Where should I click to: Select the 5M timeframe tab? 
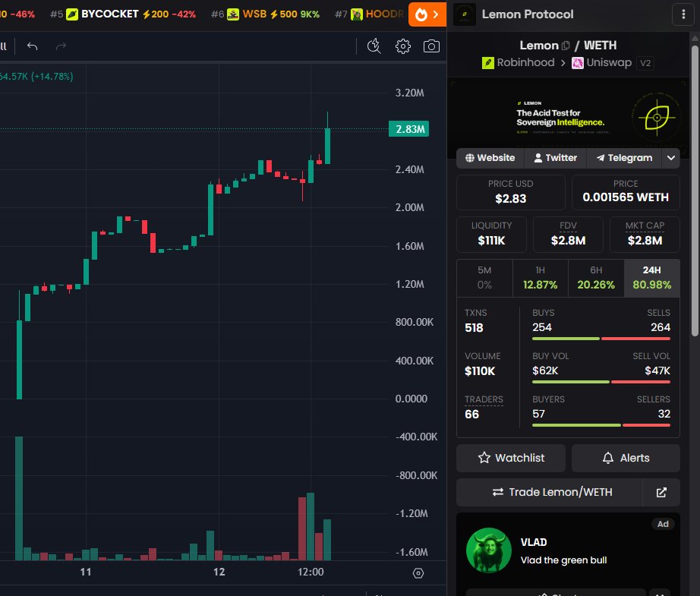(484, 278)
